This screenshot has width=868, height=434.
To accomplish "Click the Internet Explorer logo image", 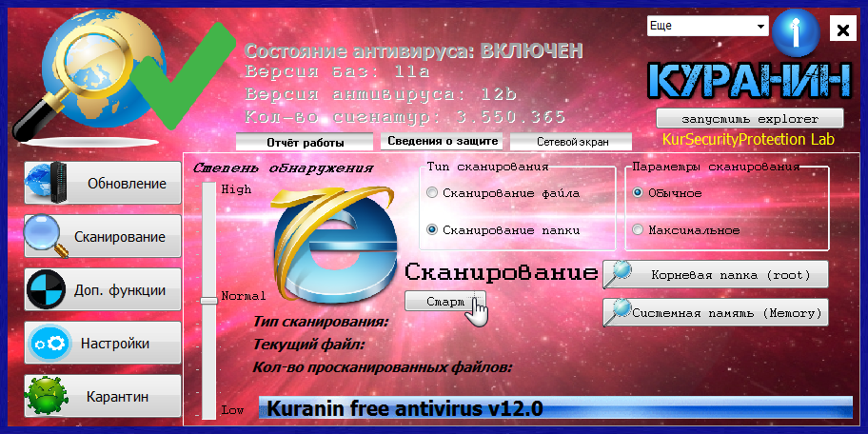I will tap(335, 247).
